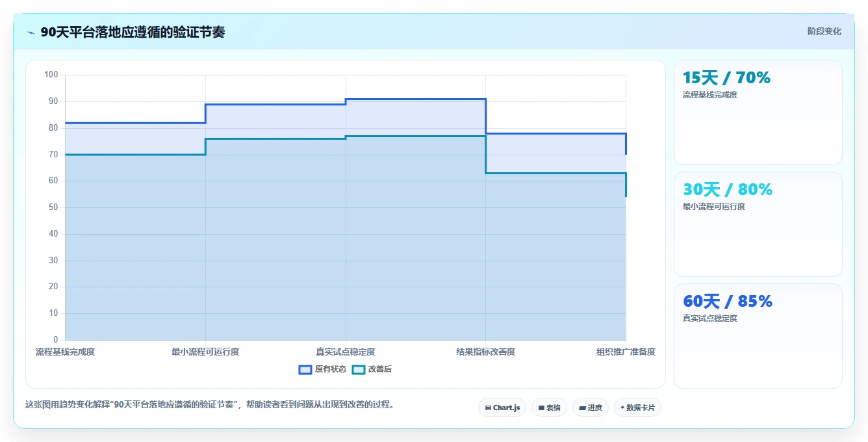Click the 真实试点稳定度 caption in the third card

tap(710, 318)
